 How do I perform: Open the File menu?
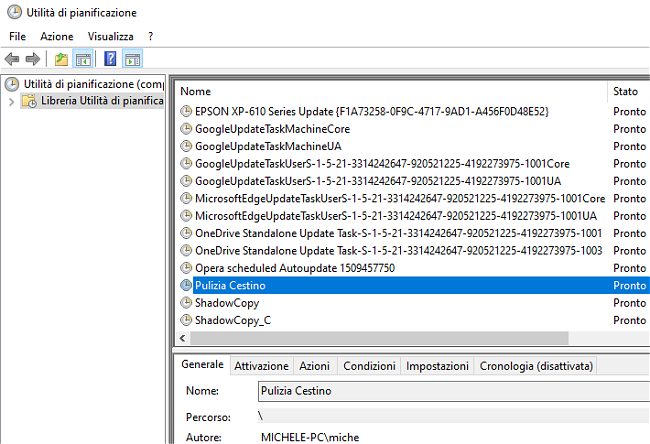pos(17,36)
